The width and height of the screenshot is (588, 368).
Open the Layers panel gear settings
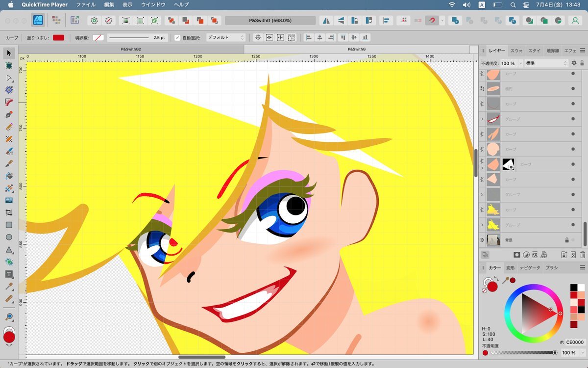point(574,63)
